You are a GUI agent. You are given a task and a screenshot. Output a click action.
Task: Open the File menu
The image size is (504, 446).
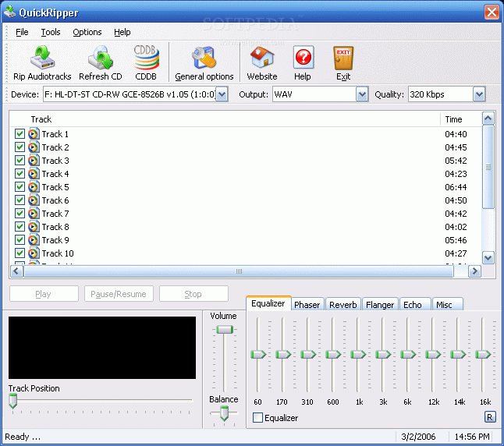pos(22,32)
